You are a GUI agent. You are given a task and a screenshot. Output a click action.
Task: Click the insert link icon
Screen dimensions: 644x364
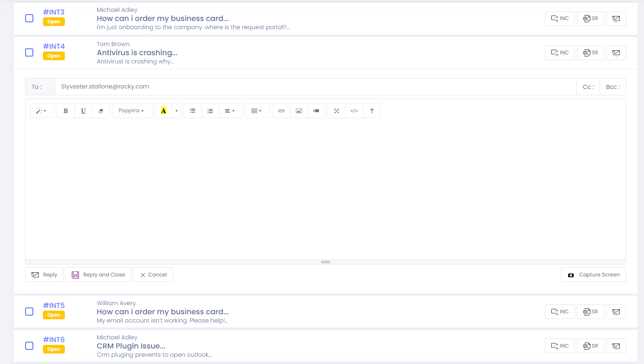(x=281, y=111)
